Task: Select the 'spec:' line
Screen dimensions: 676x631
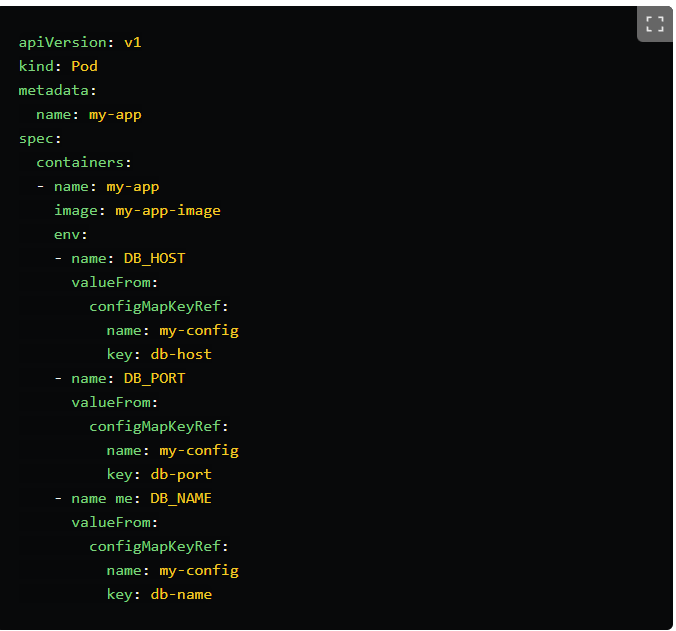Action: [x=40, y=139]
